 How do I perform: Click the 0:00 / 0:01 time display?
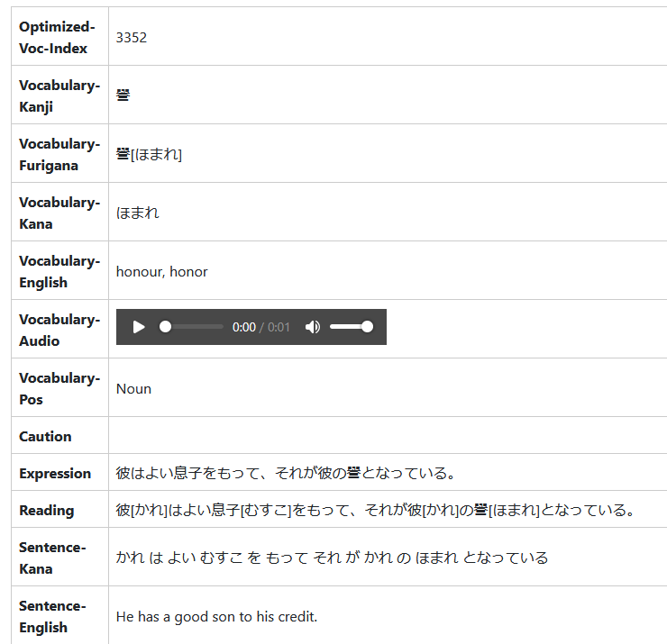(260, 327)
